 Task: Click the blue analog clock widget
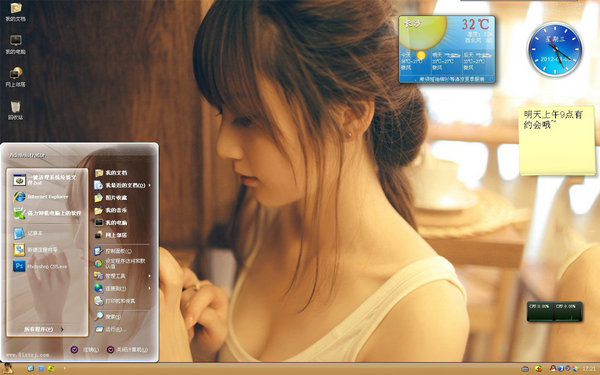[x=555, y=50]
